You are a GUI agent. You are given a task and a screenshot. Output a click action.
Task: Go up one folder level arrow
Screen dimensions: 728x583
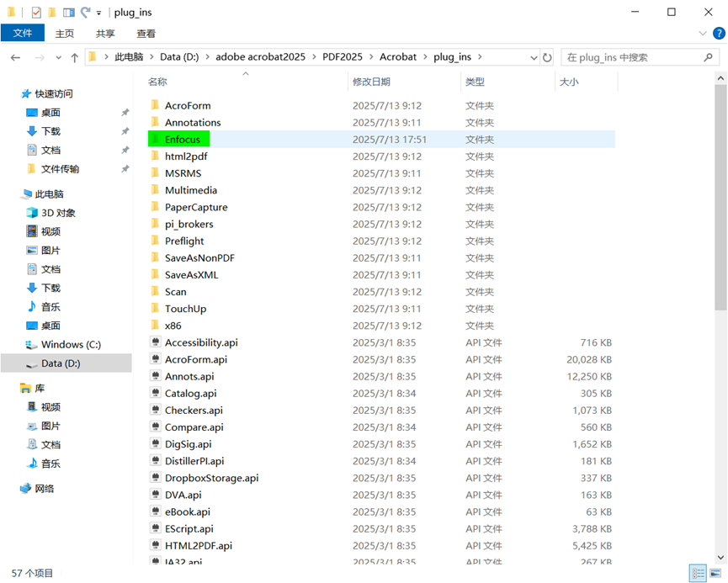[x=74, y=57]
